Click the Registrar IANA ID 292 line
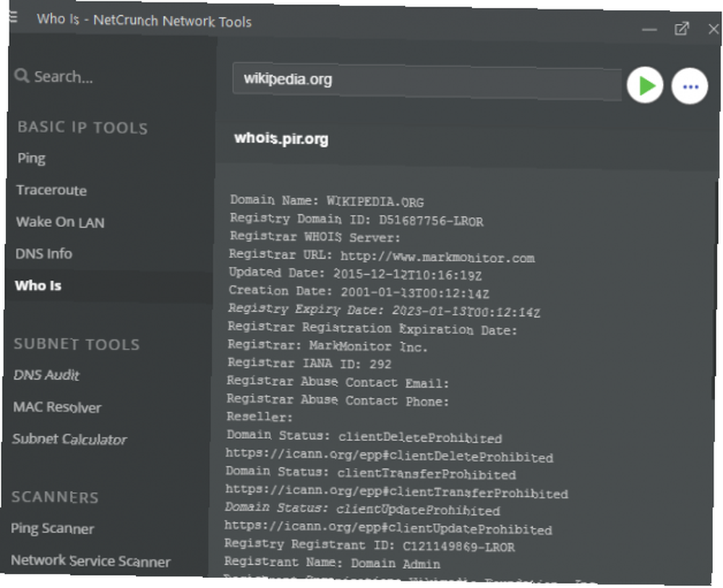Screen dimensions: 723x588 point(309,363)
